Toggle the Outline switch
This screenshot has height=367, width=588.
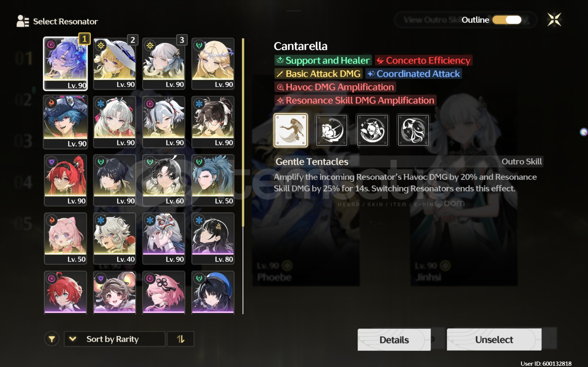507,20
